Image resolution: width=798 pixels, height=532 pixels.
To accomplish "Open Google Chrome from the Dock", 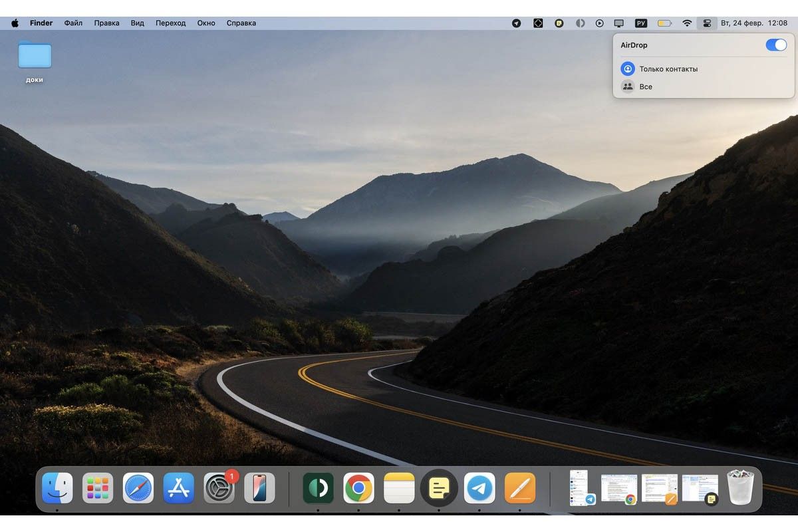I will pyautogui.click(x=358, y=489).
